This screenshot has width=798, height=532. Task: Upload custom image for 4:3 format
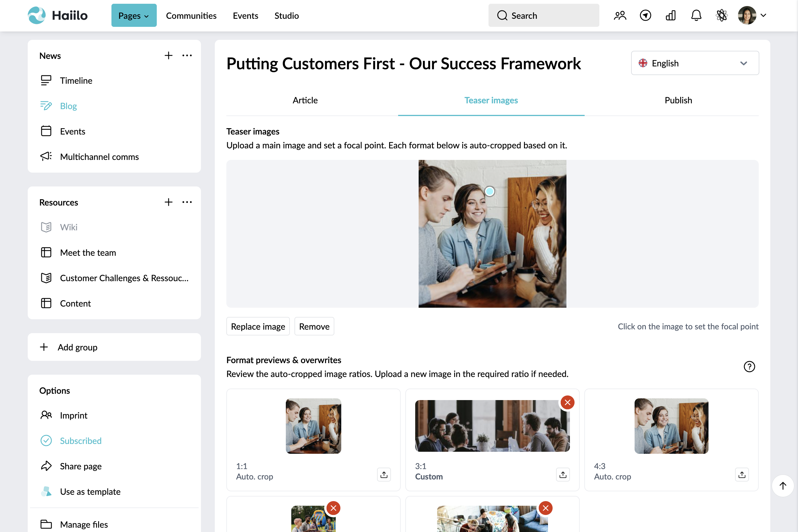742,474
